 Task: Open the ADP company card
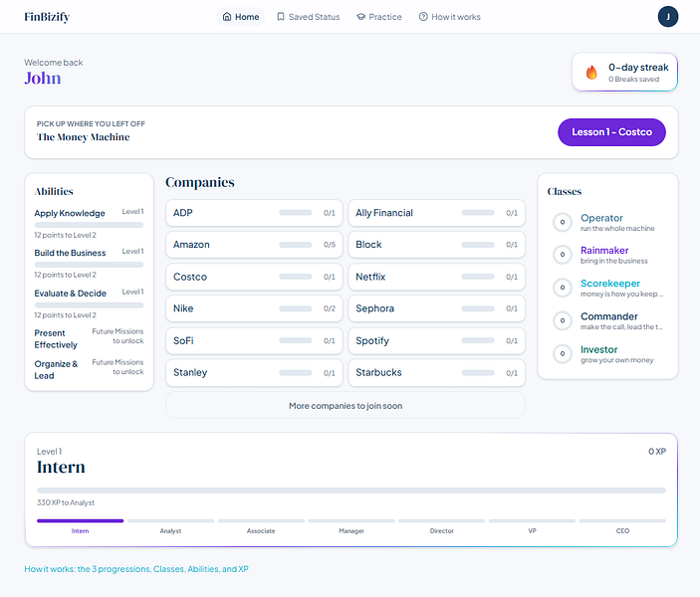pos(254,213)
